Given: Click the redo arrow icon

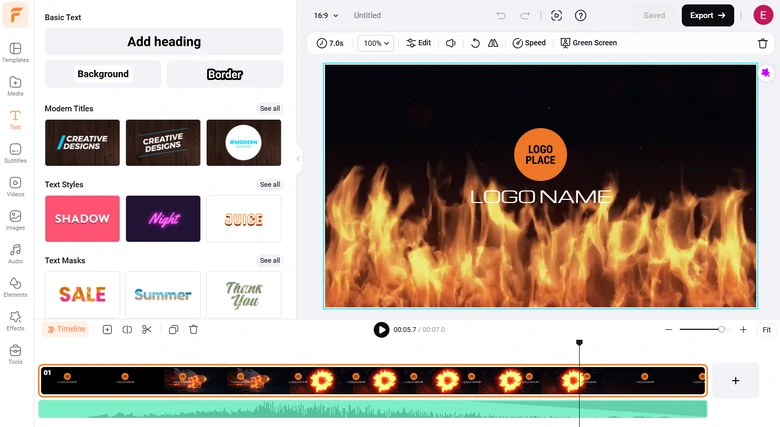Looking at the screenshot, I should 525,15.
